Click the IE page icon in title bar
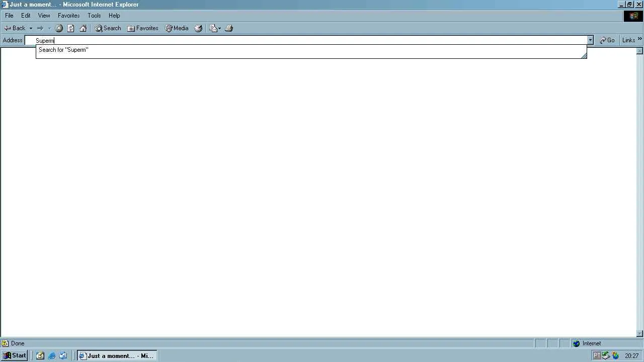Viewport: 644px width, 362px height. click(5, 5)
